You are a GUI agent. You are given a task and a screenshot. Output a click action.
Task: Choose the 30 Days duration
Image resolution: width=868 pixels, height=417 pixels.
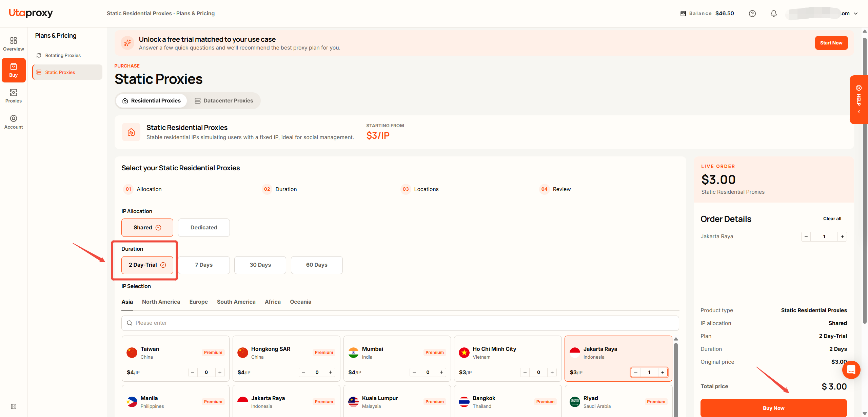(260, 265)
